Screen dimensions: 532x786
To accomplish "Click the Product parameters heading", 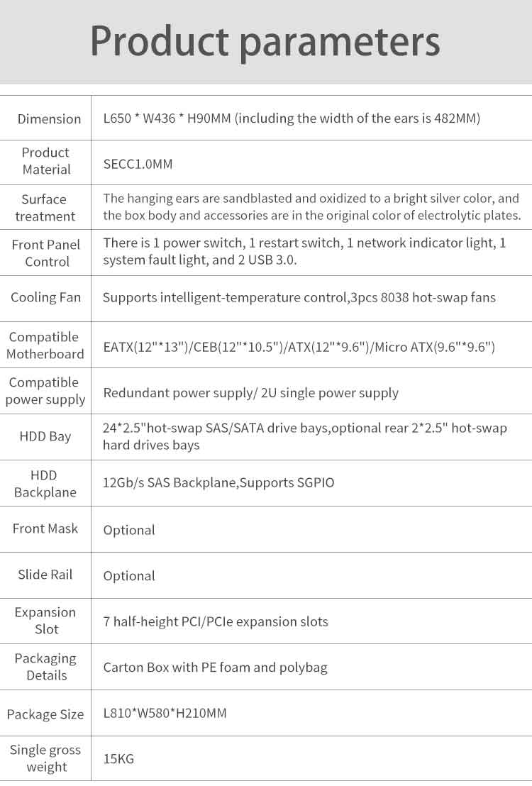I will (265, 42).
